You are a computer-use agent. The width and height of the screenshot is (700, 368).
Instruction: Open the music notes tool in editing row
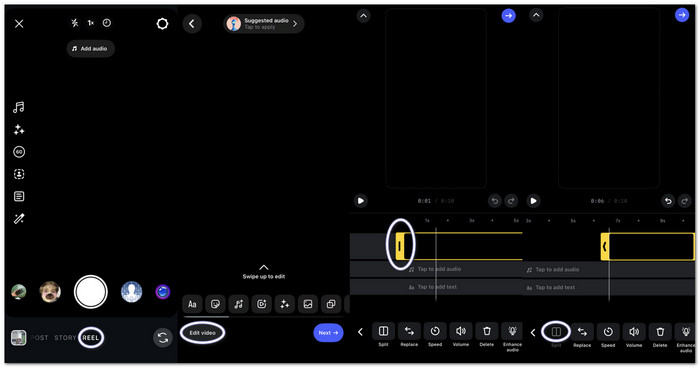point(238,304)
